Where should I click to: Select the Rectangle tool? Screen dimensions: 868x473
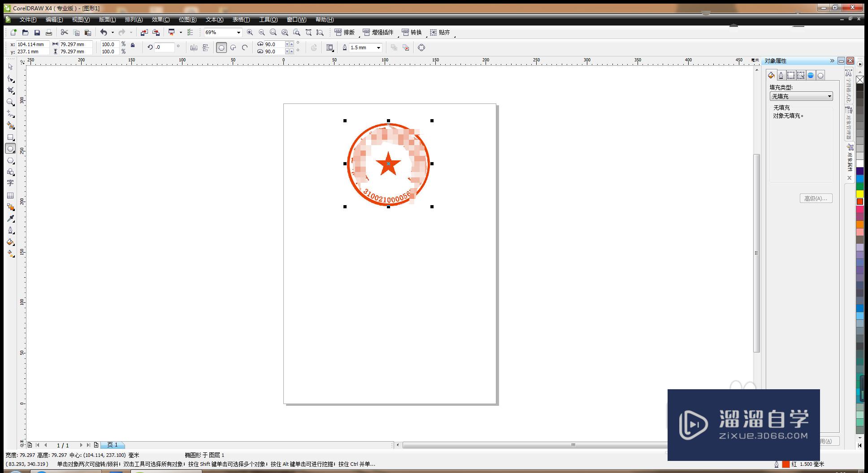coord(10,138)
